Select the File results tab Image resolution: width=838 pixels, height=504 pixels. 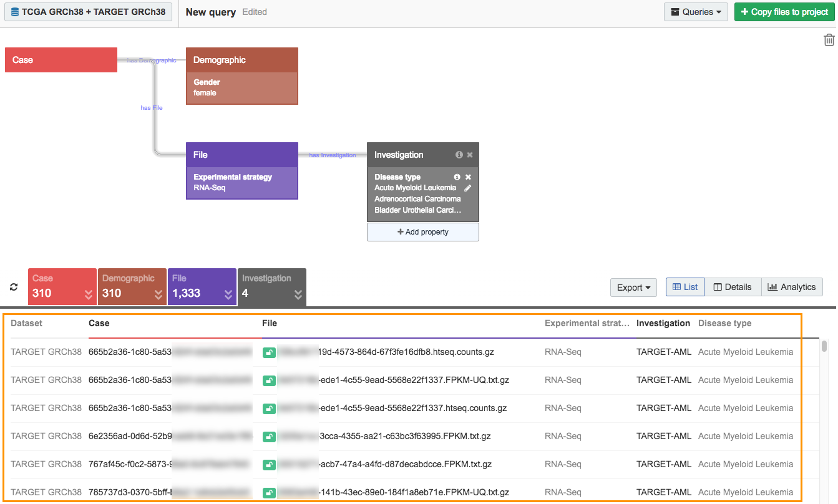click(x=202, y=287)
